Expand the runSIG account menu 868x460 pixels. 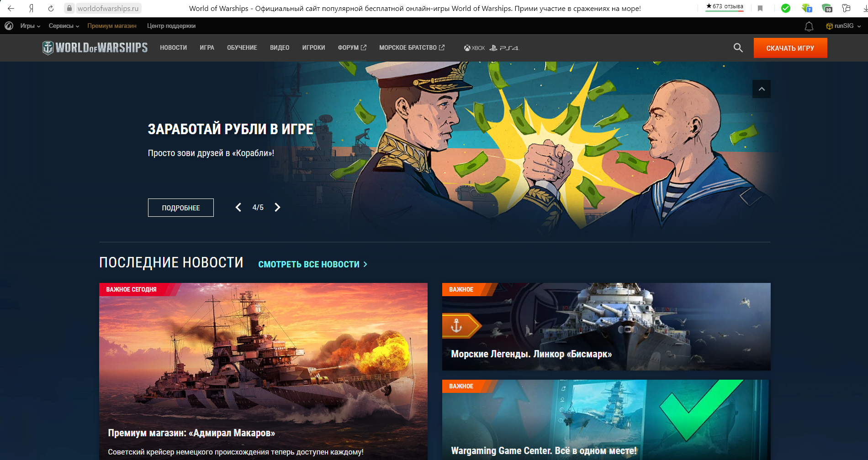(x=843, y=26)
